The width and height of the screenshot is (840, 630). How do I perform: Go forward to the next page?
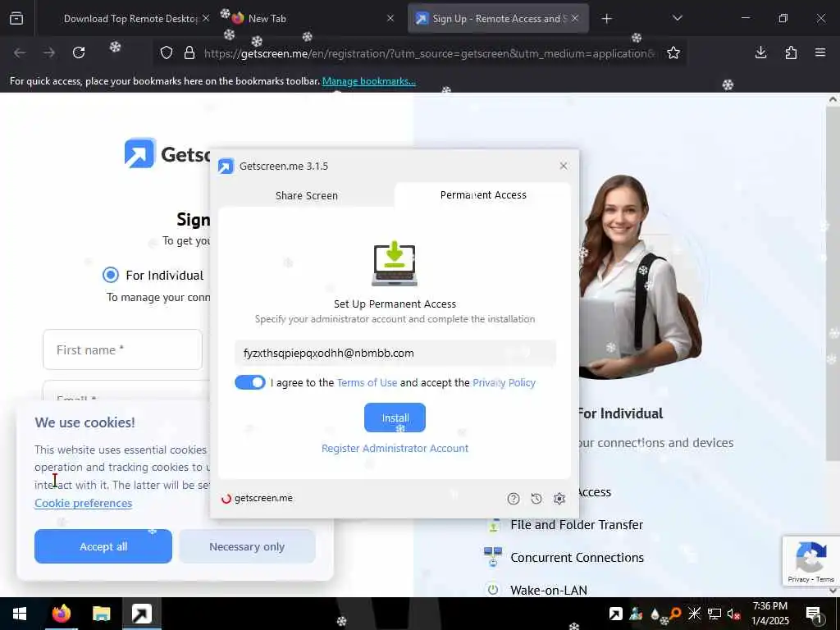click(49, 52)
